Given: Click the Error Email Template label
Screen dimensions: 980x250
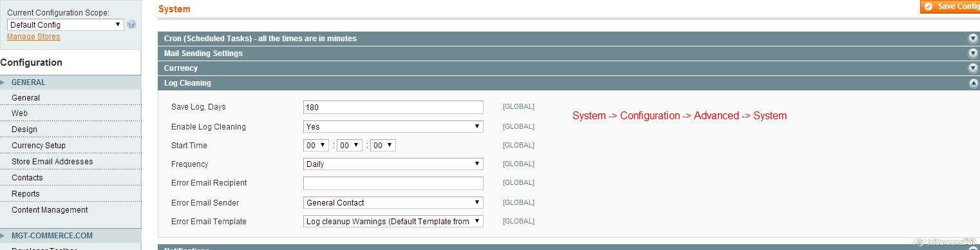Looking at the screenshot, I should point(209,222).
